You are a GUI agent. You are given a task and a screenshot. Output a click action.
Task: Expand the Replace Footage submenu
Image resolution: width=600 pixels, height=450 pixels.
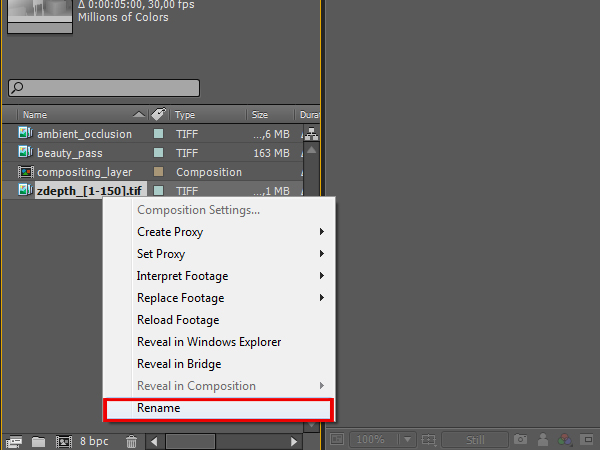(180, 298)
